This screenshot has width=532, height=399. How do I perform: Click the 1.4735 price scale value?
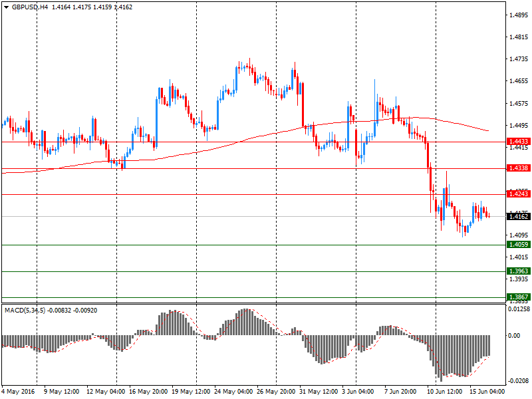[519, 59]
